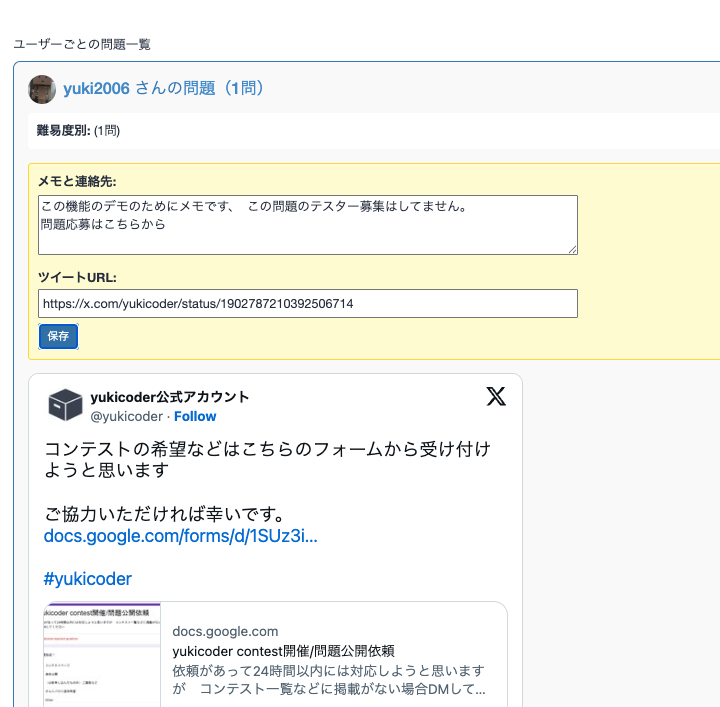The width and height of the screenshot is (720, 707).
Task: Follow the yukicoder account
Action: pyautogui.click(x=195, y=416)
